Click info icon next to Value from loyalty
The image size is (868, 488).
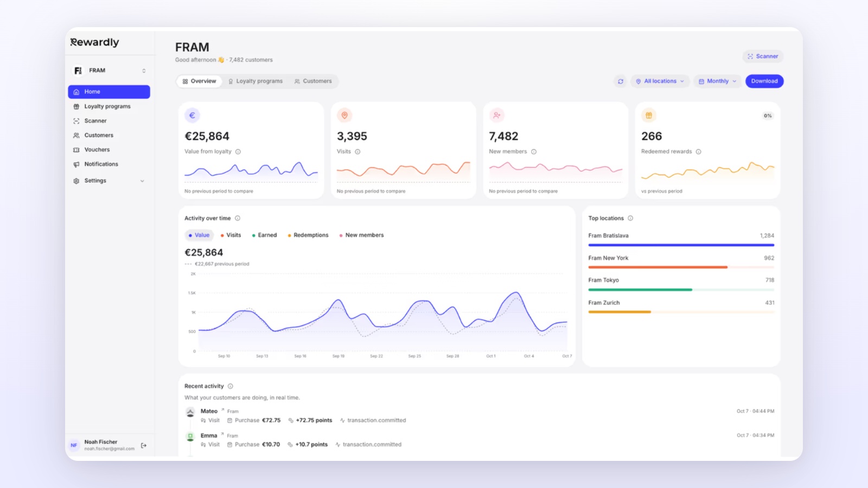pos(238,152)
